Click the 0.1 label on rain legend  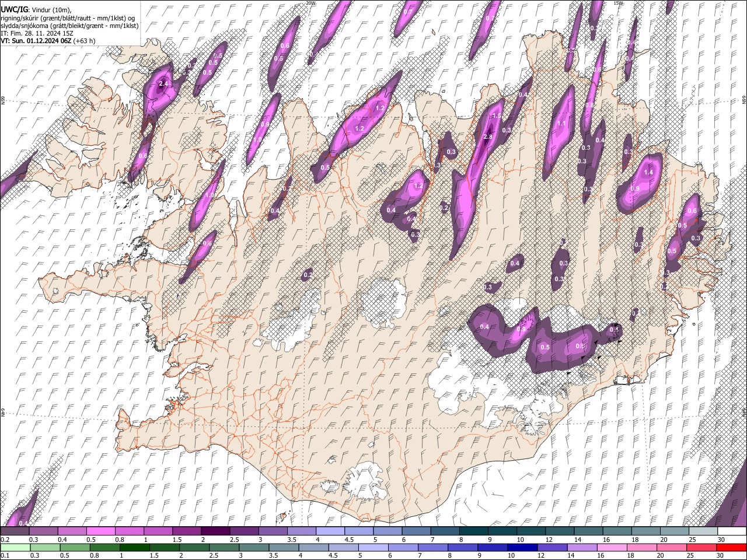5,556
